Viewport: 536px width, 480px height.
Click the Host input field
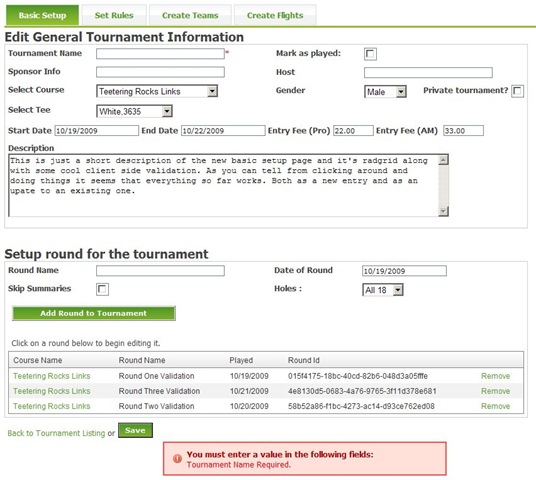click(428, 72)
